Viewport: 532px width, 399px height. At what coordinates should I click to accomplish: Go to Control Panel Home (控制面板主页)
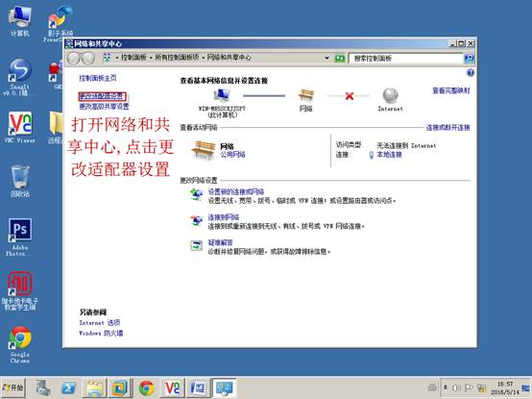pyautogui.click(x=98, y=78)
